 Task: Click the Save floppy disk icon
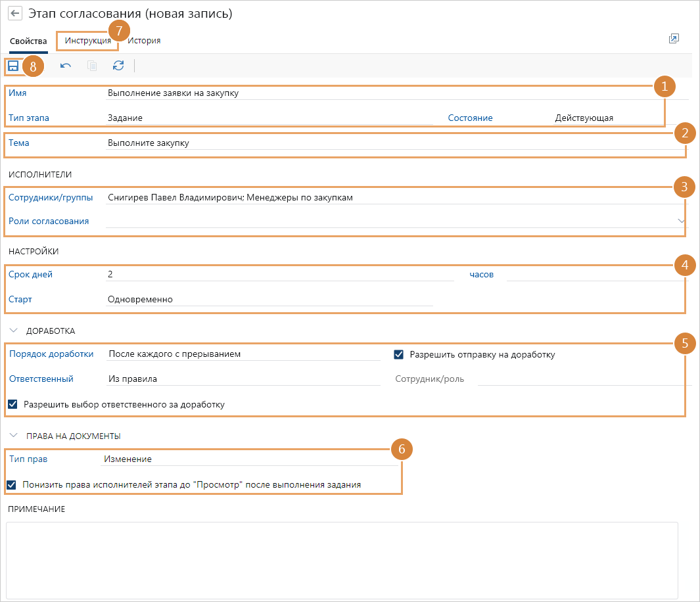point(13,66)
